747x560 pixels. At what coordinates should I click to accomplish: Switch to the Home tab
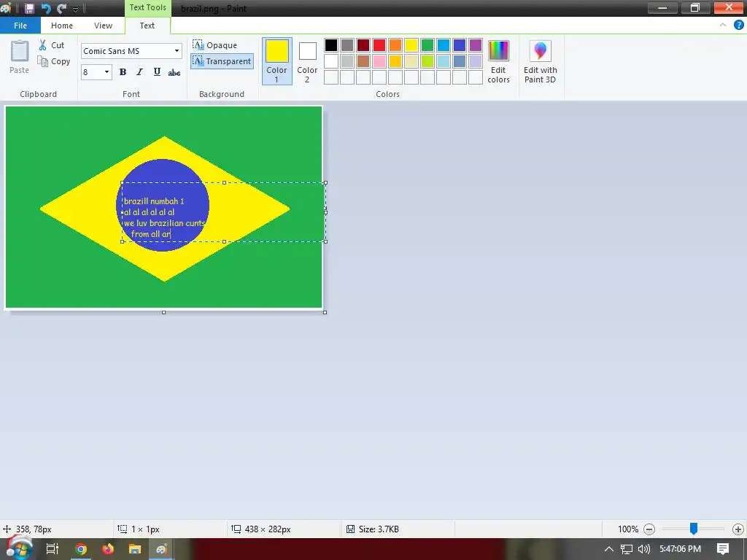pyautogui.click(x=62, y=26)
